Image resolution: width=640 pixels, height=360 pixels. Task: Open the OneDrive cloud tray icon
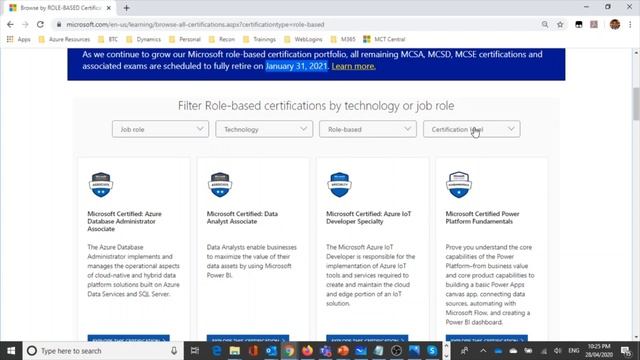pos(498,351)
